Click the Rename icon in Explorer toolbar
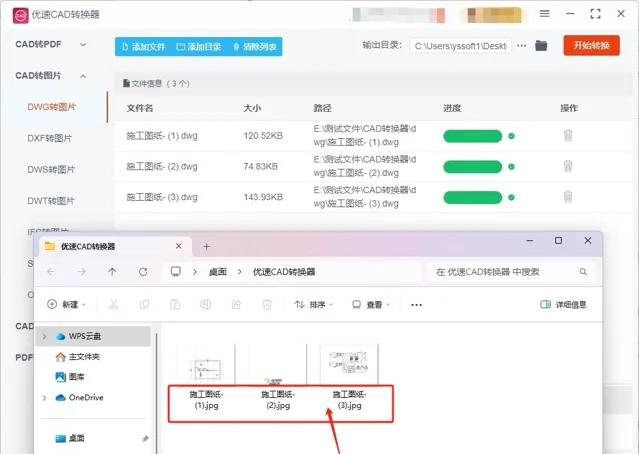Image resolution: width=639 pixels, height=454 pixels. click(206, 304)
